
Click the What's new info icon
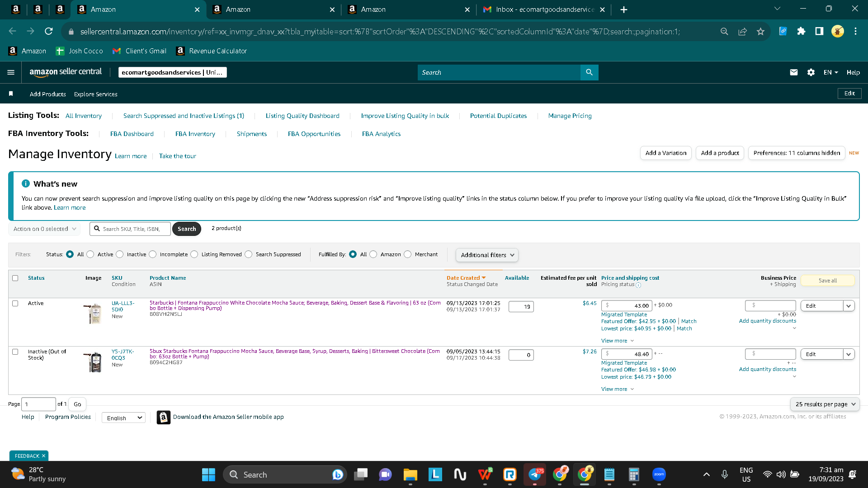[x=26, y=183]
